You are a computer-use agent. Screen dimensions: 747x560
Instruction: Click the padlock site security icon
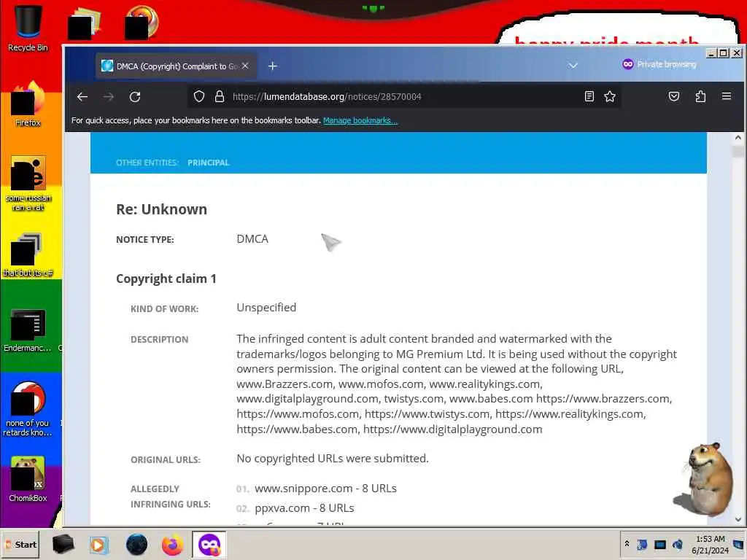(x=219, y=97)
